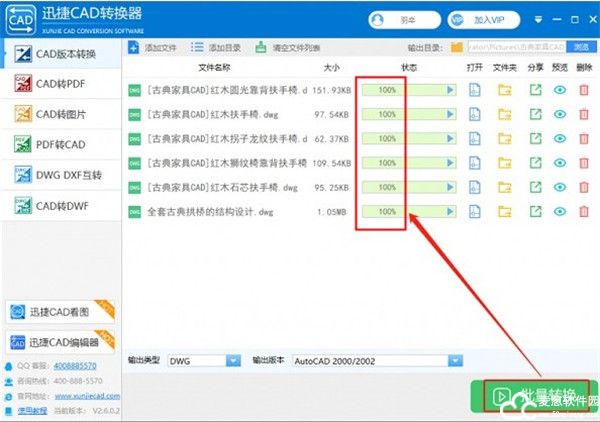
Task: Select file name 全套古典拱桥的结构设计.dwg
Action: pyautogui.click(x=210, y=212)
